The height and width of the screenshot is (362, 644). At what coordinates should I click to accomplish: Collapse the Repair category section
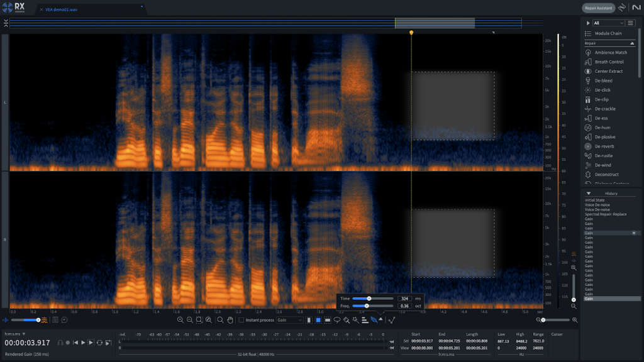click(632, 43)
